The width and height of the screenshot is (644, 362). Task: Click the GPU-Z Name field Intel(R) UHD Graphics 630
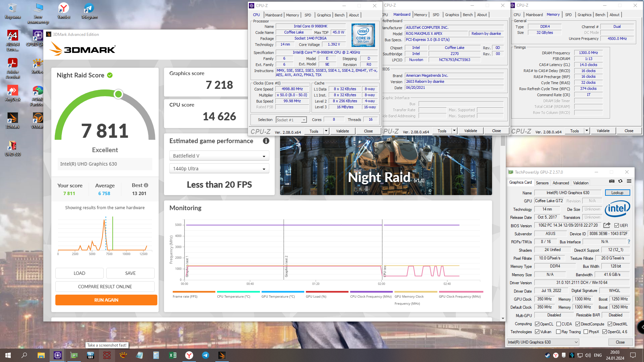[568, 193]
